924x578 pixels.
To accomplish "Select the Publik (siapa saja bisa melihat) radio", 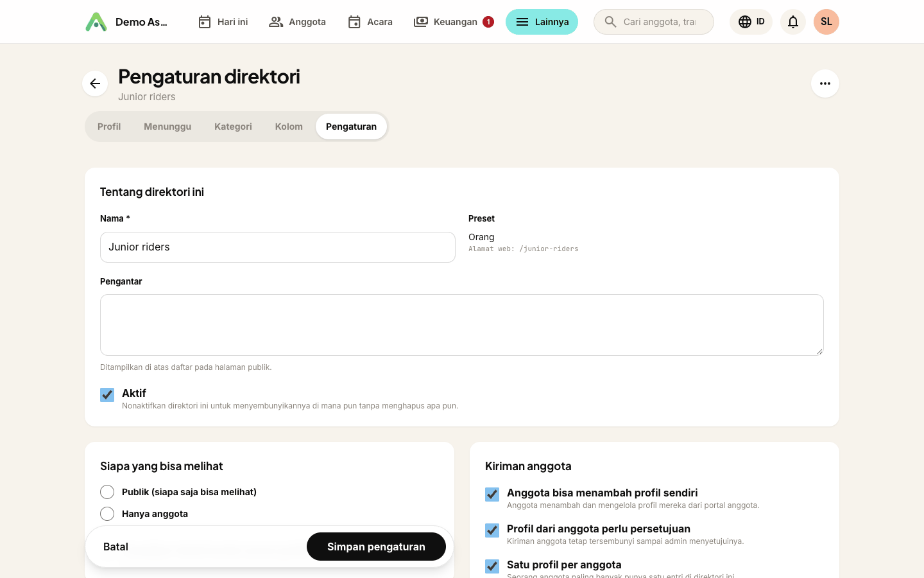I will (107, 492).
